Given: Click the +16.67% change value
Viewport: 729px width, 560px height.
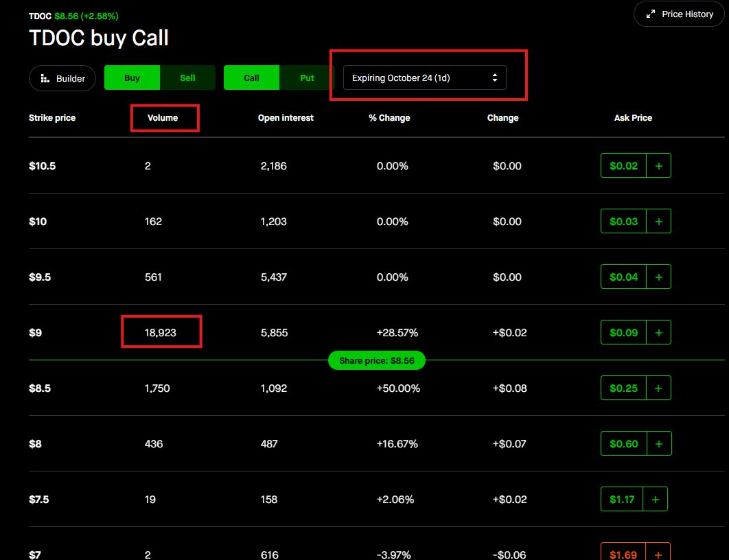Looking at the screenshot, I should (x=397, y=444).
